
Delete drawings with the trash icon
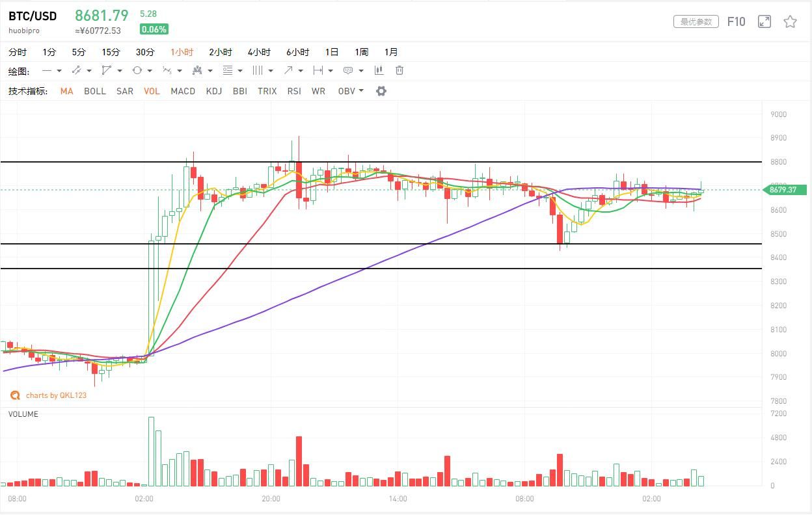tap(399, 70)
